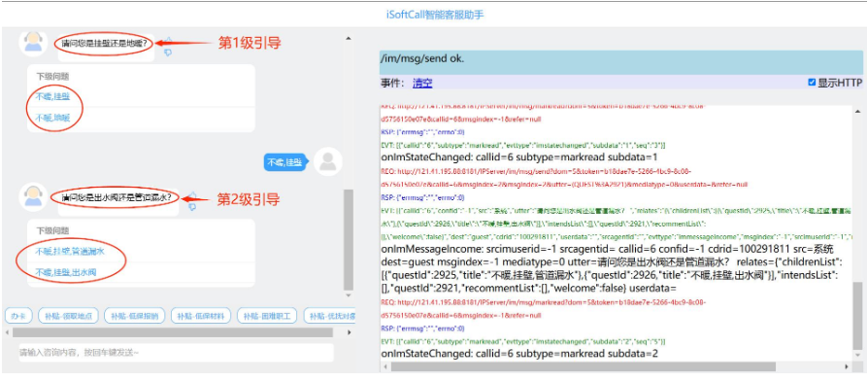This screenshot has height=382, width=868.
Task: Click the iSoftCall智能客服助手 title
Action: (x=435, y=15)
